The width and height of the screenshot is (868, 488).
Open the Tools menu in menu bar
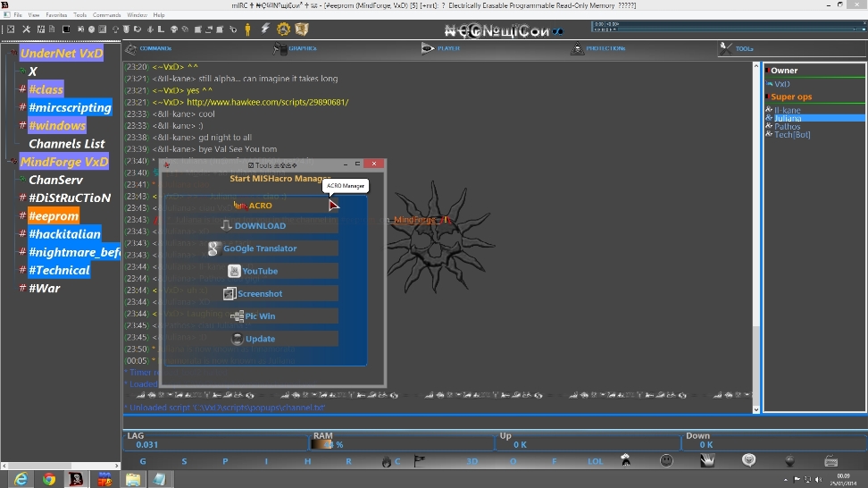(x=80, y=15)
